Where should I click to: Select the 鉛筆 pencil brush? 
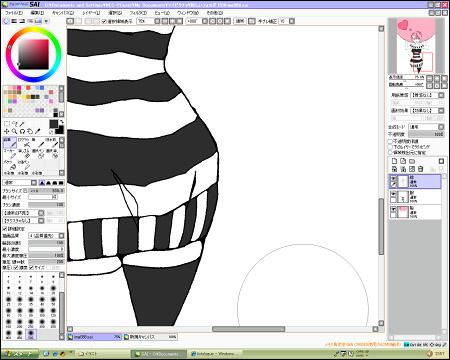coord(10,143)
